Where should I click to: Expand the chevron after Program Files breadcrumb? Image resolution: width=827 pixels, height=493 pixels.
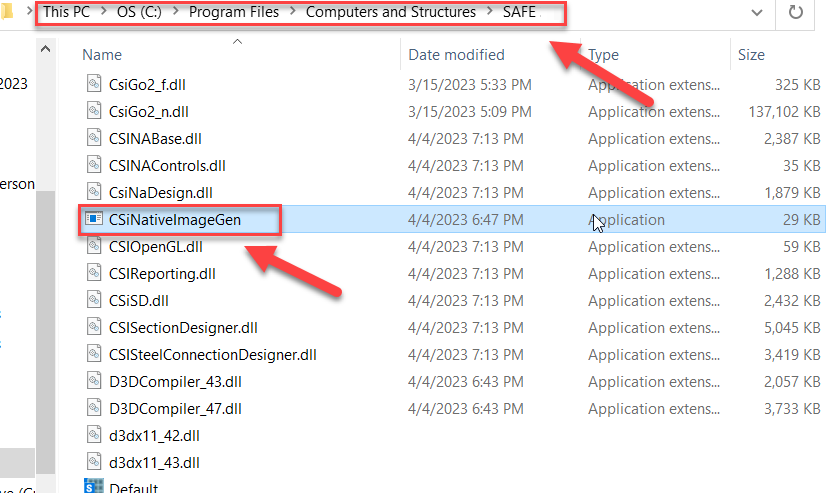(x=292, y=13)
